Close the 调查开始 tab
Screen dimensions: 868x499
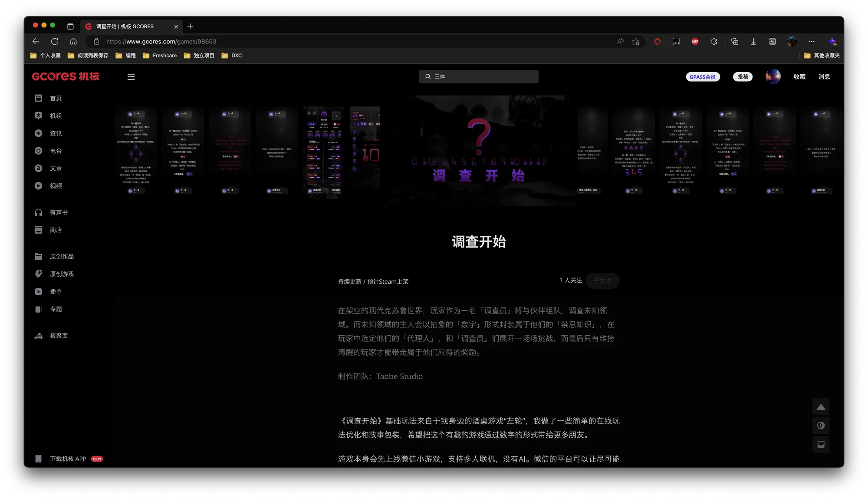176,26
